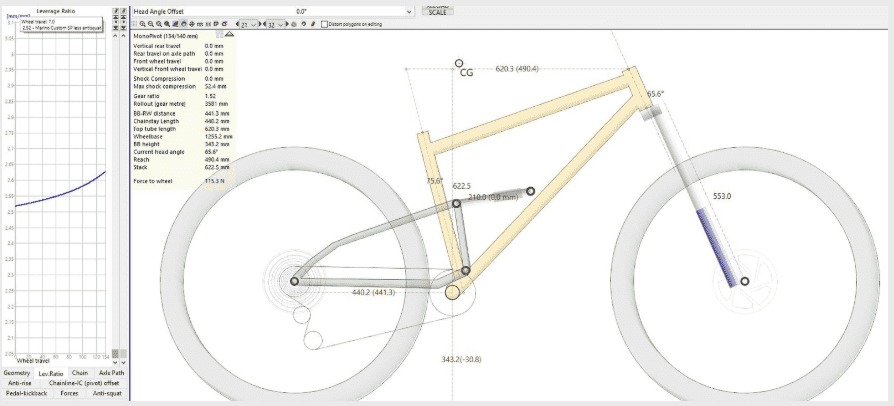Image resolution: width=894 pixels, height=406 pixels.
Task: Expand the Head Angle Offset dropdown
Action: coord(408,11)
